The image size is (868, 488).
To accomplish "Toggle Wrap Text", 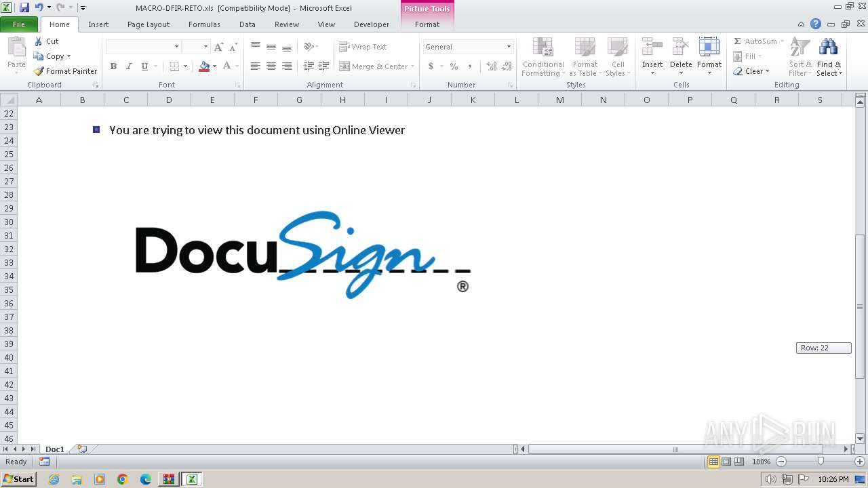I will tap(363, 47).
